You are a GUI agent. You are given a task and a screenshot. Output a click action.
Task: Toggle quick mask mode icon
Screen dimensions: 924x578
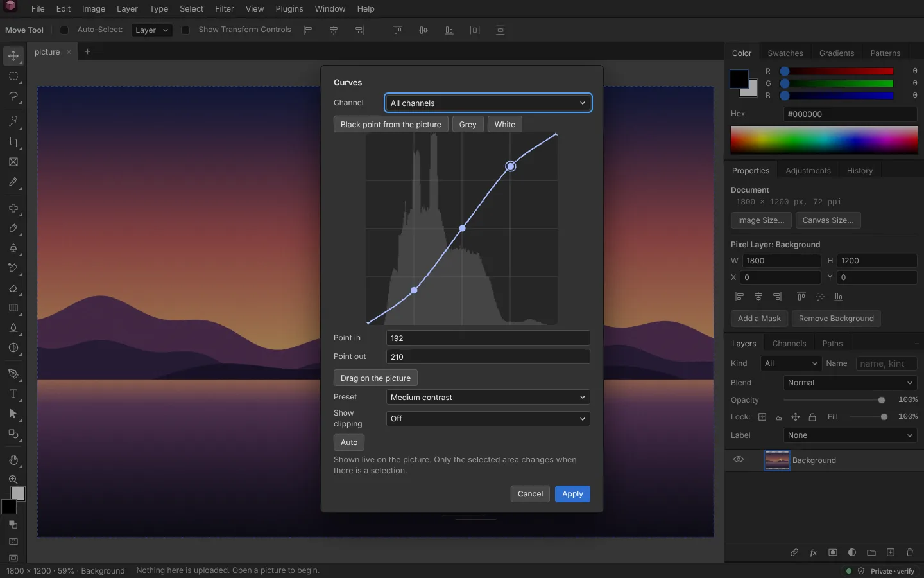click(13, 541)
